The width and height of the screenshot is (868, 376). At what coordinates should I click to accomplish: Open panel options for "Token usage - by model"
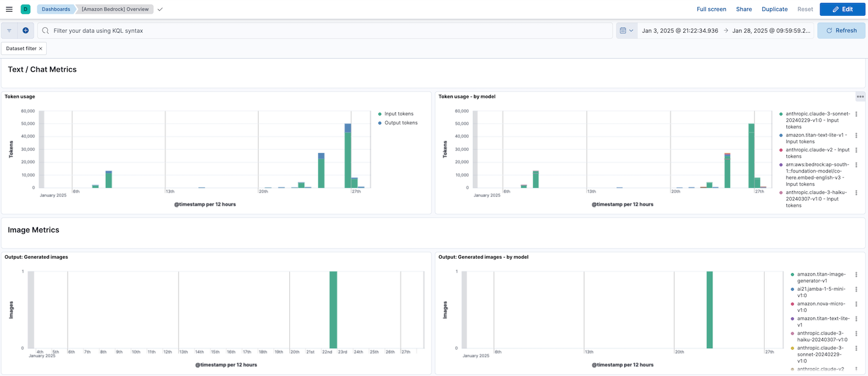click(x=860, y=96)
